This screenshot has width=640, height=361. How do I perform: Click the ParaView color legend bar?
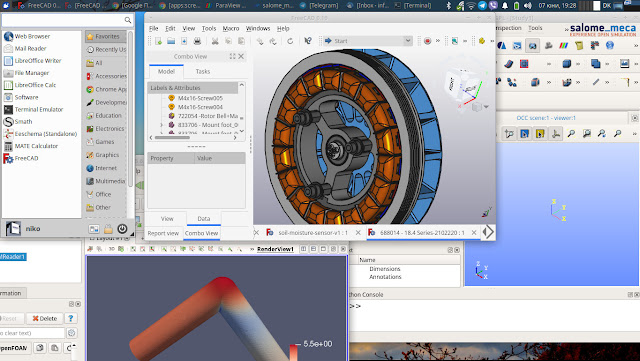[293, 352]
